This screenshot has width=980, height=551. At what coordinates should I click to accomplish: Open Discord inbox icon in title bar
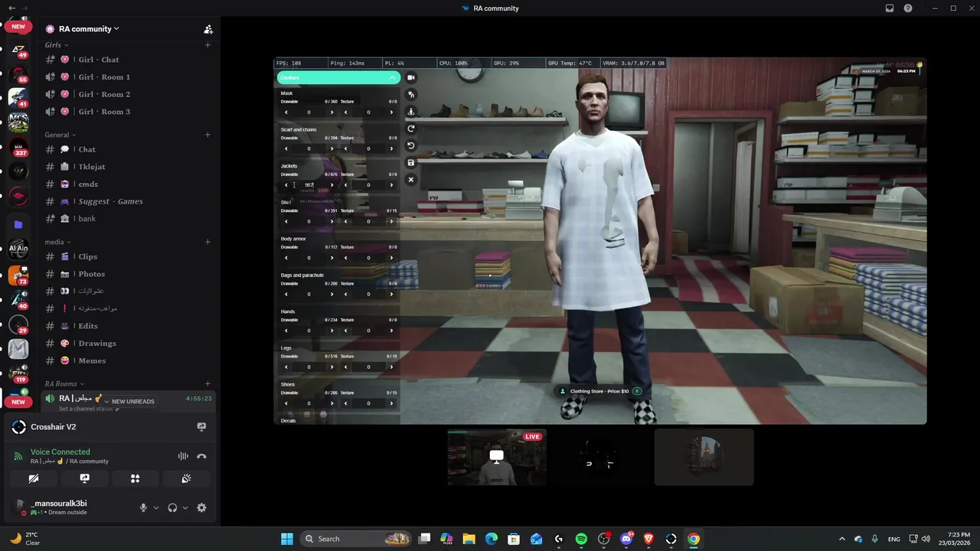click(x=890, y=8)
